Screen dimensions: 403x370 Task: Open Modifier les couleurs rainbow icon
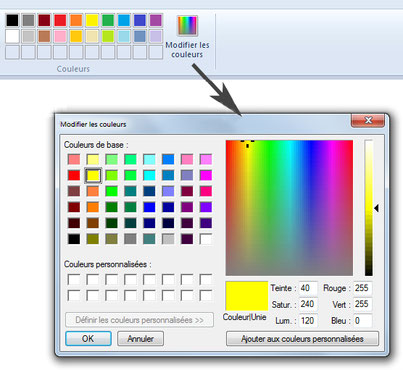[187, 26]
